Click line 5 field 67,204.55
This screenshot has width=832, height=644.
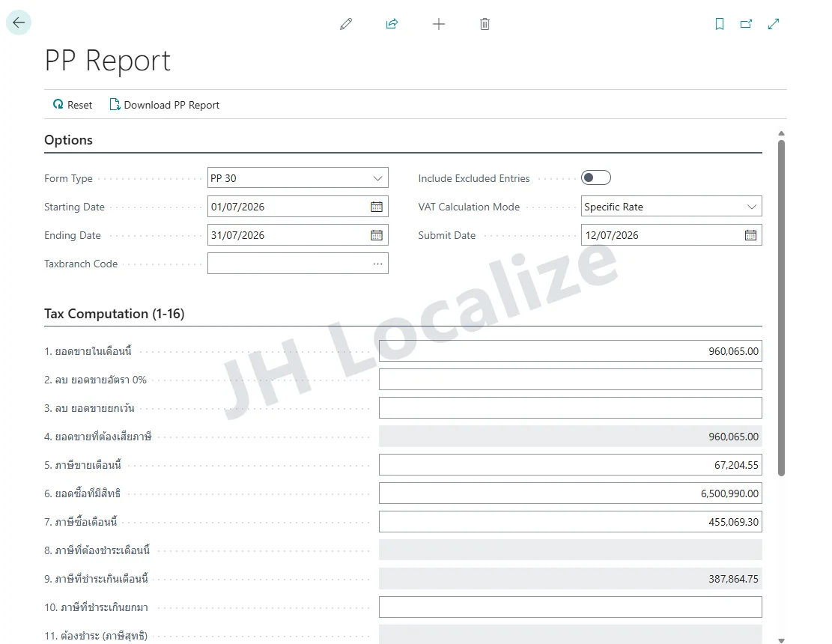(x=571, y=465)
